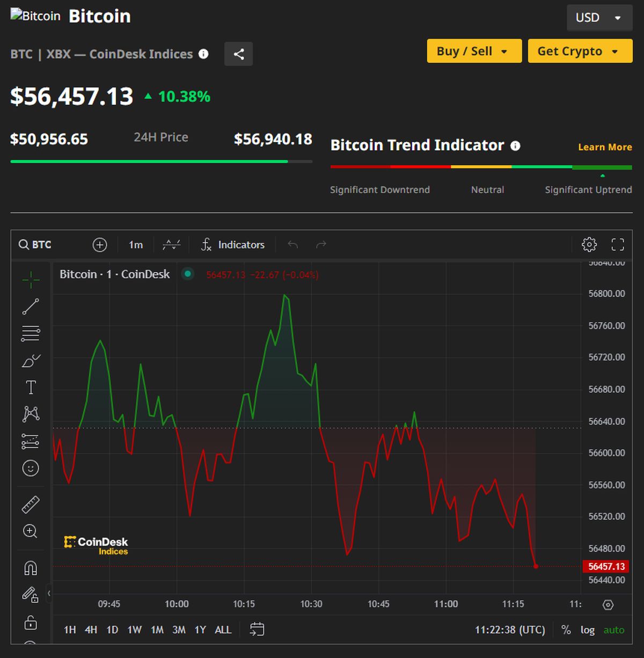644x658 pixels.
Task: Switch to the 1Y time range
Action: pos(200,630)
